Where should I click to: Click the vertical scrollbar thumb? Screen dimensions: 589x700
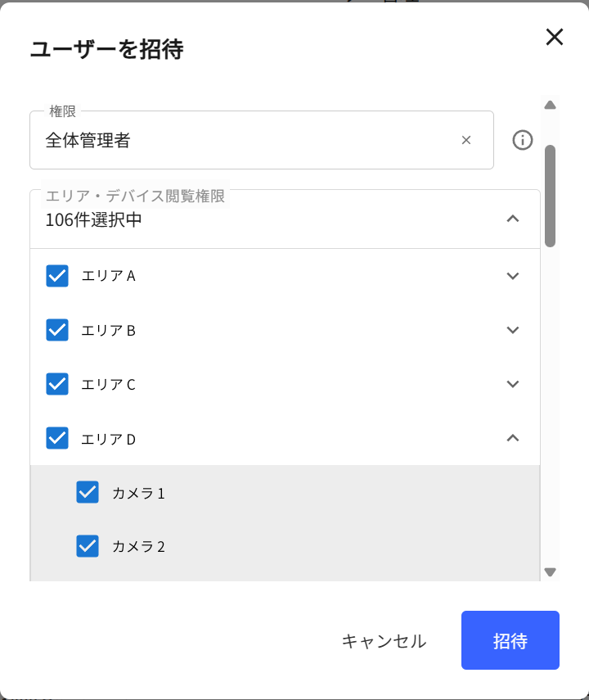click(551, 196)
